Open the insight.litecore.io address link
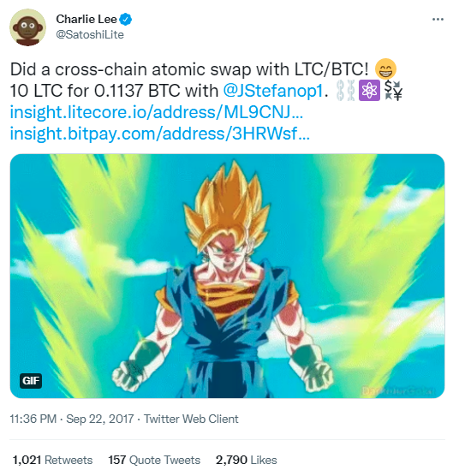This screenshot has height=476, width=453. [157, 112]
